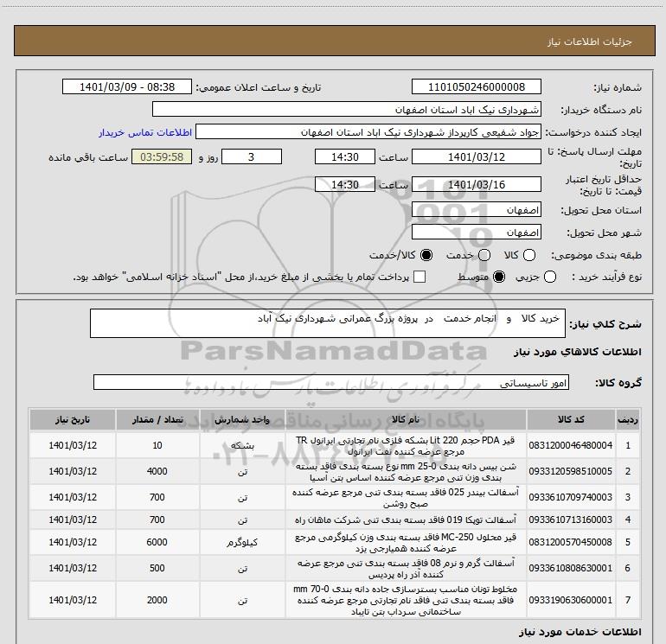Click the واحد شمارش column header
666x644 pixels.
242,419
